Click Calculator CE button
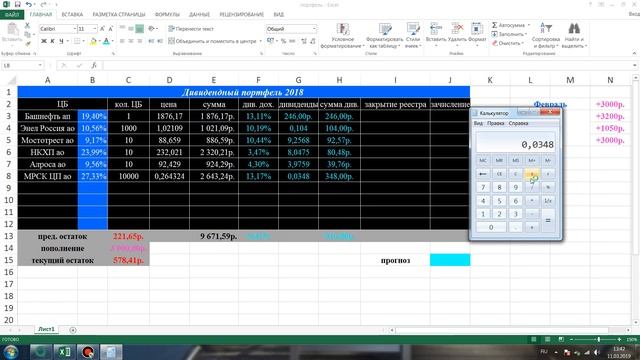The image size is (640, 360). (499, 174)
